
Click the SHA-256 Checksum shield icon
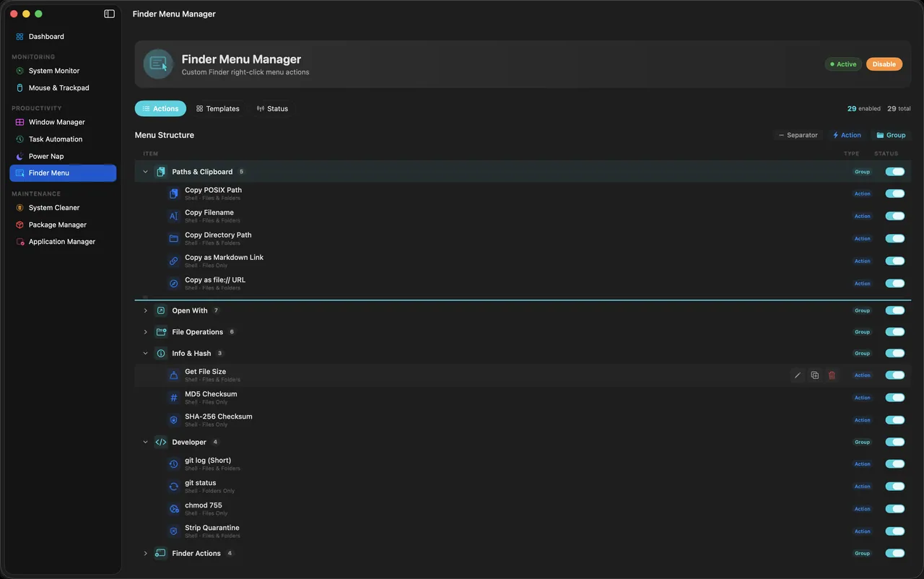173,420
